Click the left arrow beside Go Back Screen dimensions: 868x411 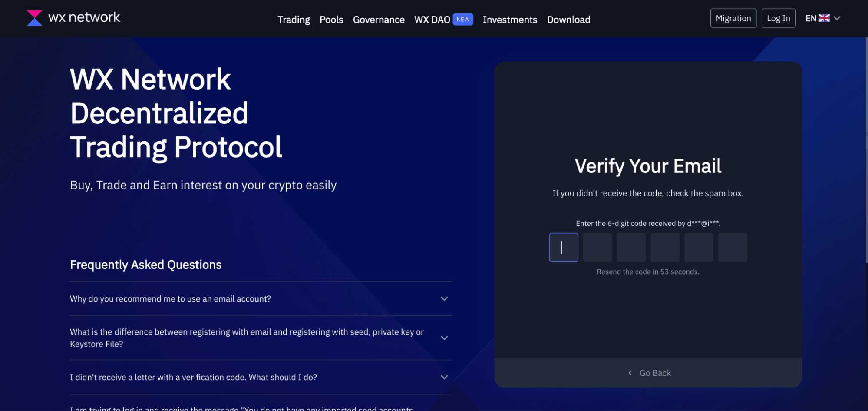(630, 373)
